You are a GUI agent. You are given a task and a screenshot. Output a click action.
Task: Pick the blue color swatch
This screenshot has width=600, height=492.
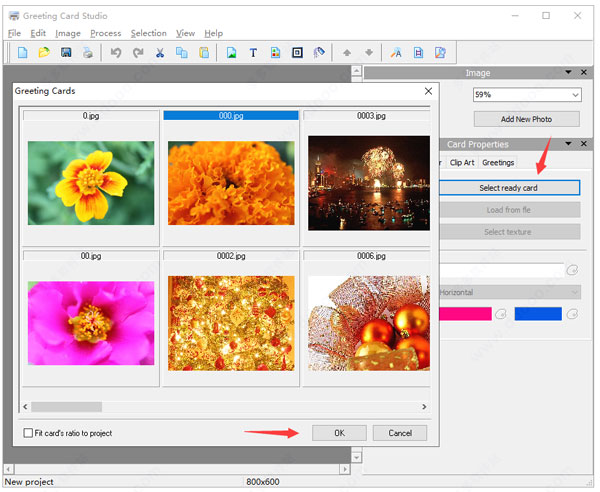tap(538, 314)
